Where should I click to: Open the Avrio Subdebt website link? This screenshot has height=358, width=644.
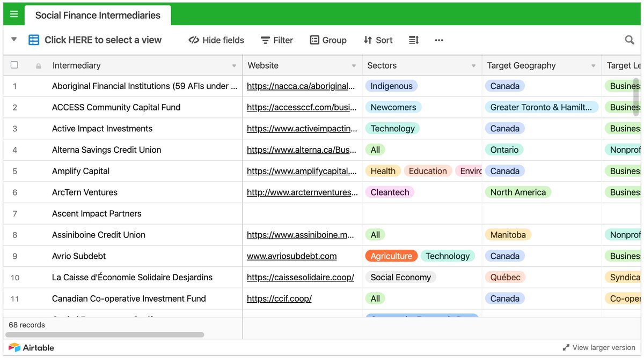click(291, 256)
